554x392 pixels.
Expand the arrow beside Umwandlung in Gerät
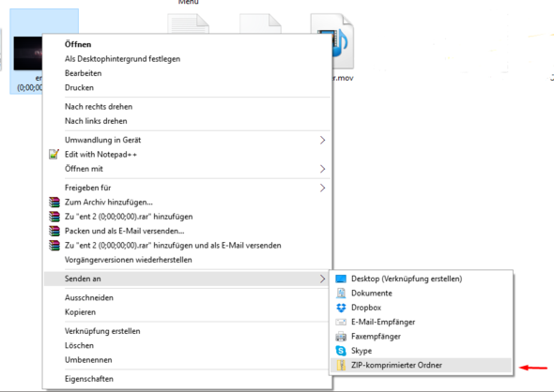click(x=322, y=140)
